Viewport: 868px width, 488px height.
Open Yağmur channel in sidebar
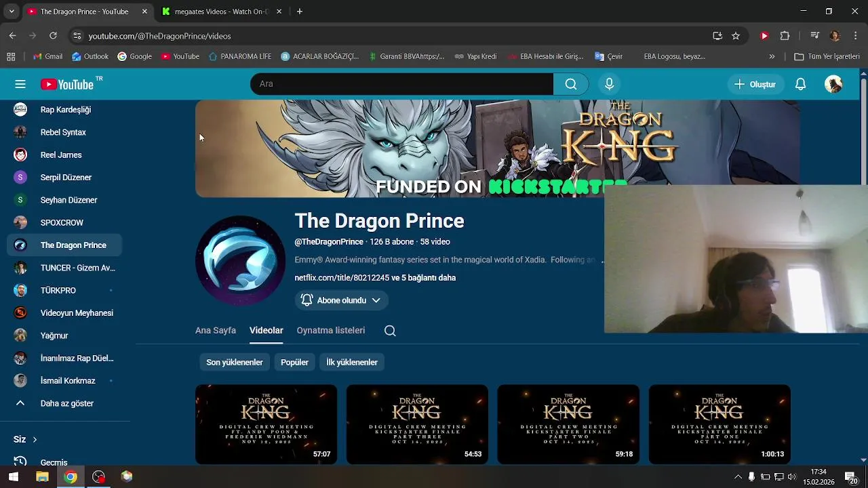[x=64, y=335]
